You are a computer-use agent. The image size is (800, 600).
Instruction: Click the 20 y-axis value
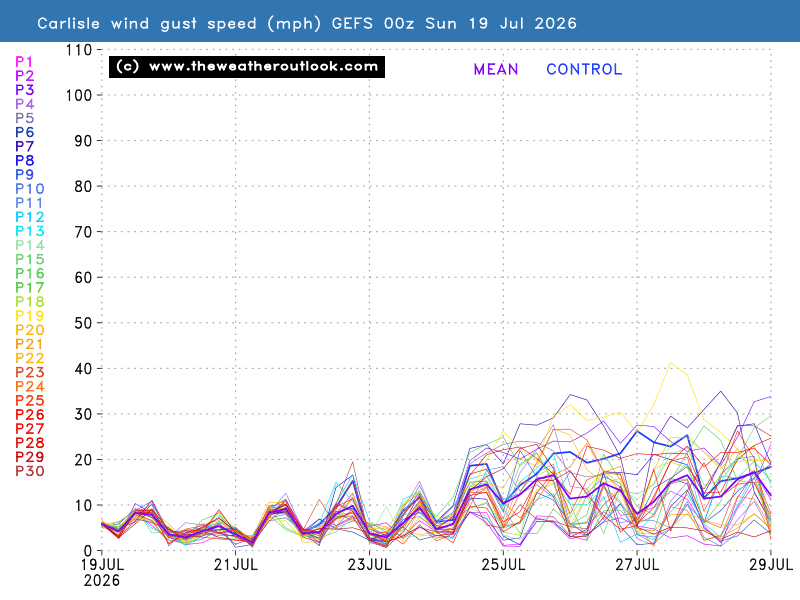click(83, 460)
